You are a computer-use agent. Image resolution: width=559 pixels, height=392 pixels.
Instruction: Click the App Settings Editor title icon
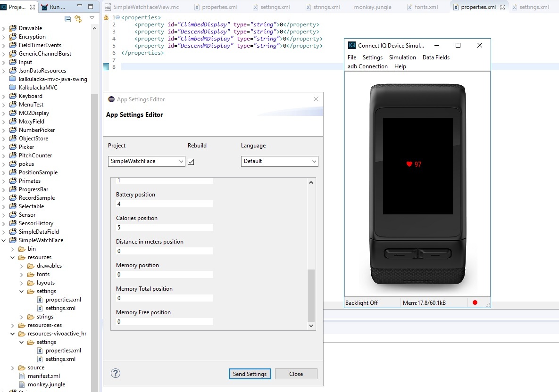click(111, 99)
